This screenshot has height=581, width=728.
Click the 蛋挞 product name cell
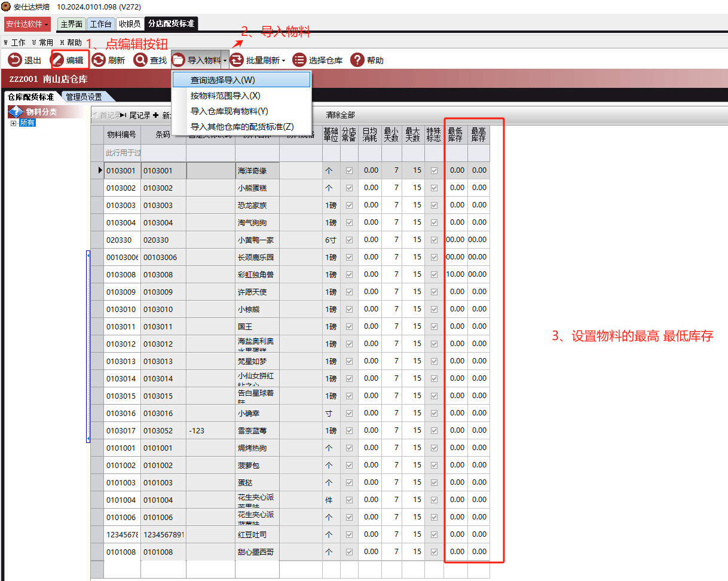pos(257,482)
